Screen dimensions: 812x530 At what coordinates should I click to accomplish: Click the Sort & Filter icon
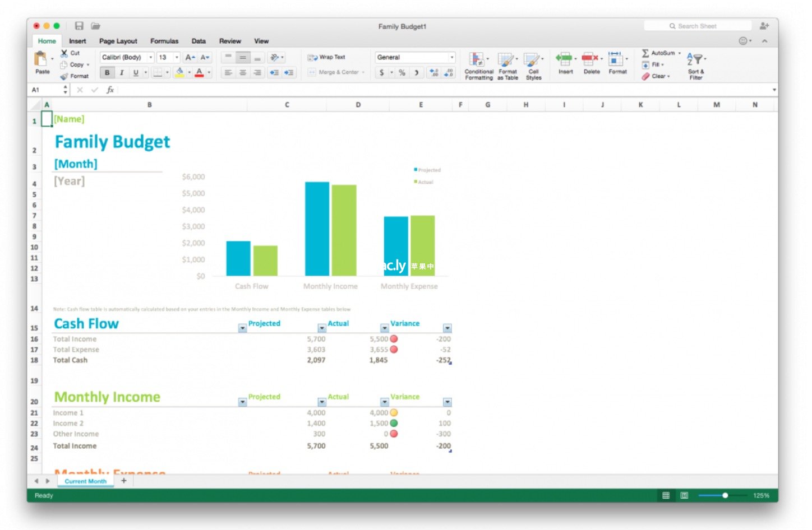pos(694,58)
